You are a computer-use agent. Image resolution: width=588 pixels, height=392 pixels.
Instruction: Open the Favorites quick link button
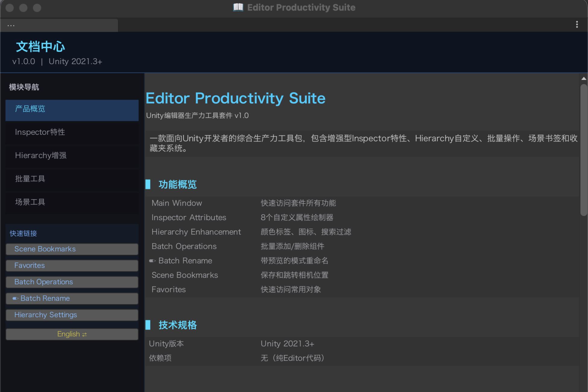point(72,266)
